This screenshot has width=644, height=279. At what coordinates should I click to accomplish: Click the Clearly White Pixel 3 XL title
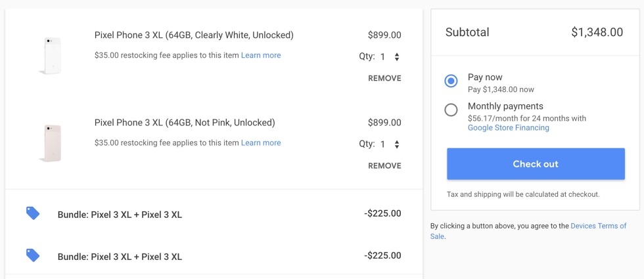pos(194,35)
